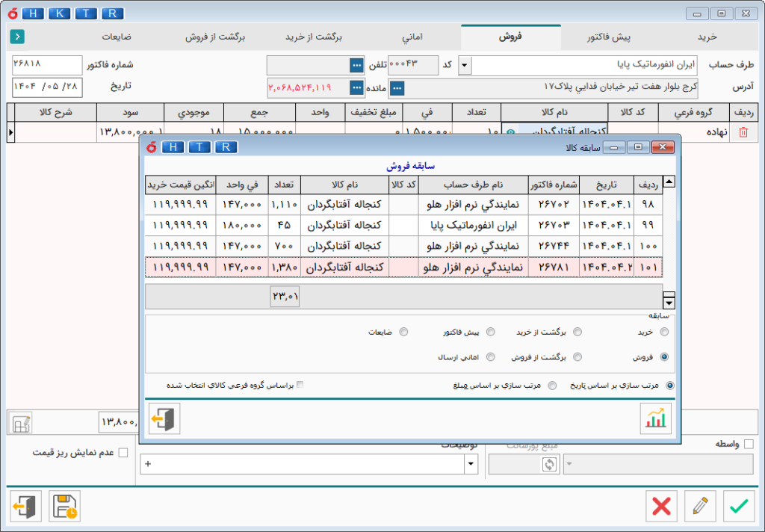Viewport: 765px width, 532px height.
Task: Select history row with invoice ۲۶۷۰۲
Action: point(403,204)
